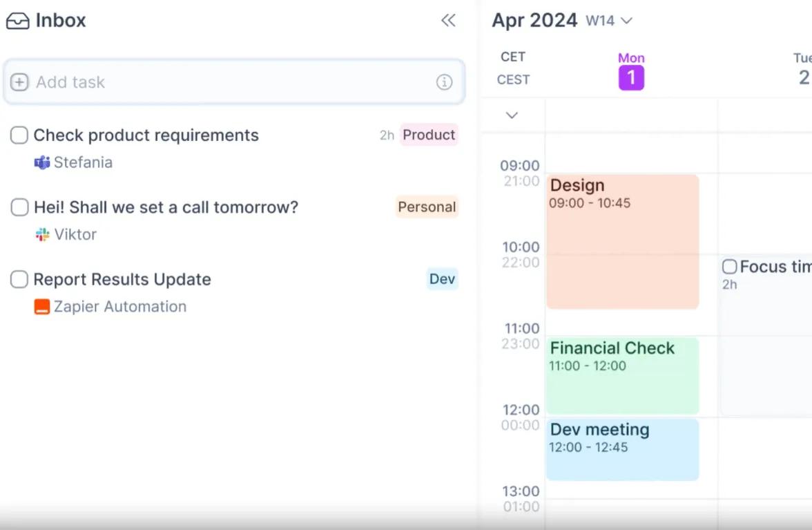Check off Check product requirements task
Screen dimensions: 812x530
[19, 135]
